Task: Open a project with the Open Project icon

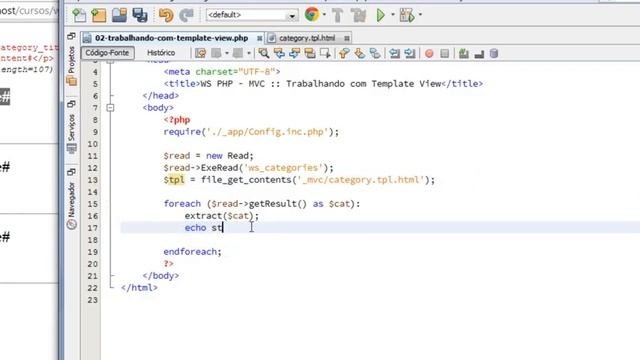Action: coord(119,15)
